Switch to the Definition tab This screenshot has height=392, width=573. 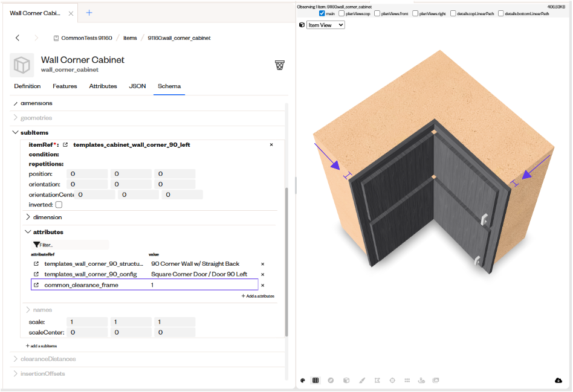pos(27,86)
